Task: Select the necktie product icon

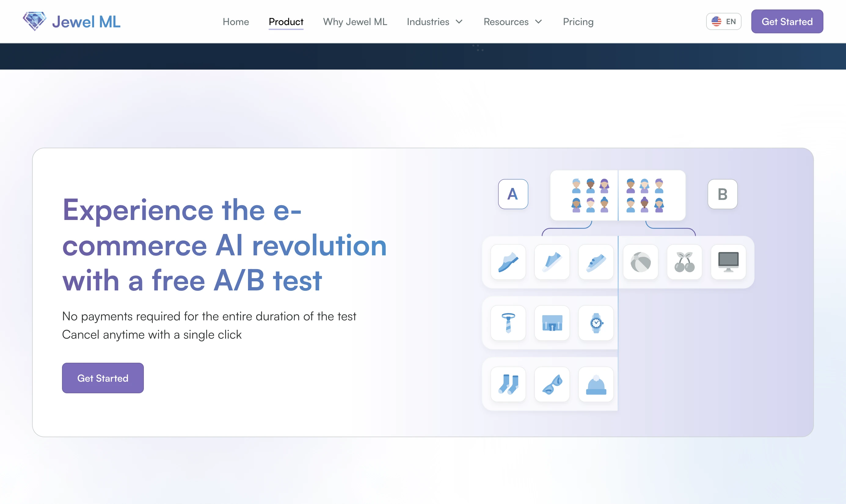Action: tap(508, 323)
